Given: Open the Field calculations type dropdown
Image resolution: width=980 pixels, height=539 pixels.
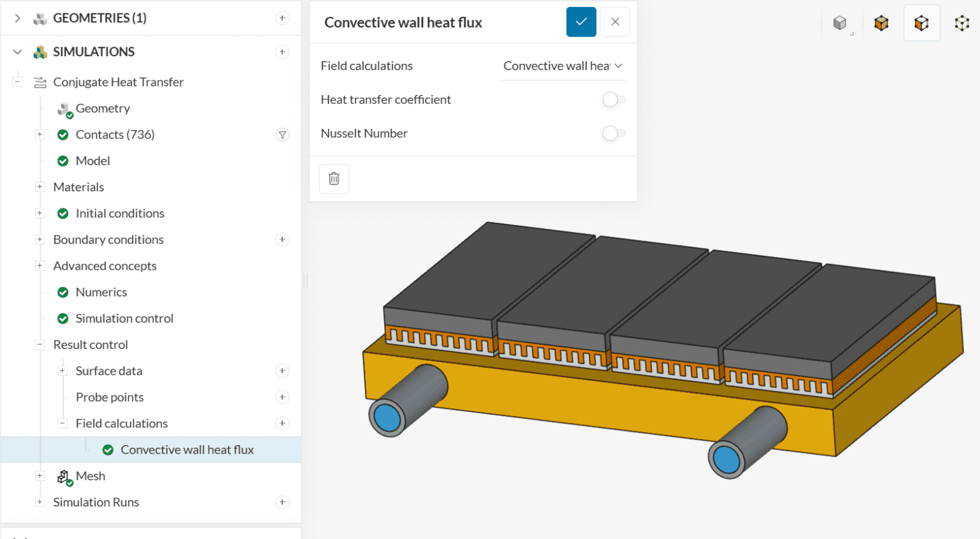Looking at the screenshot, I should click(x=562, y=66).
